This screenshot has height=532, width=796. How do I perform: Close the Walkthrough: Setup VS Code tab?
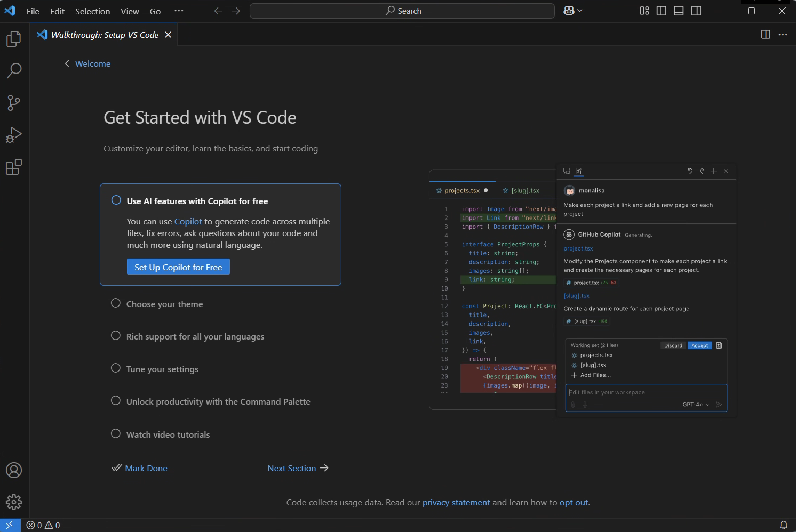click(x=168, y=35)
